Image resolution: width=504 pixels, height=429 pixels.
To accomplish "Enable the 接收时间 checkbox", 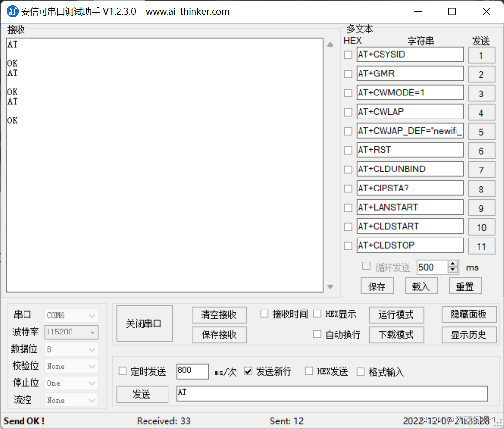I will (264, 313).
